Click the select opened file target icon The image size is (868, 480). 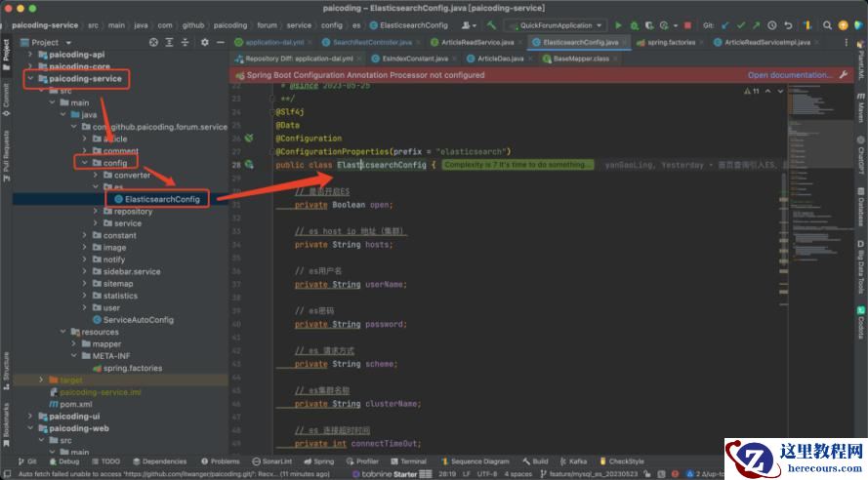click(x=153, y=42)
